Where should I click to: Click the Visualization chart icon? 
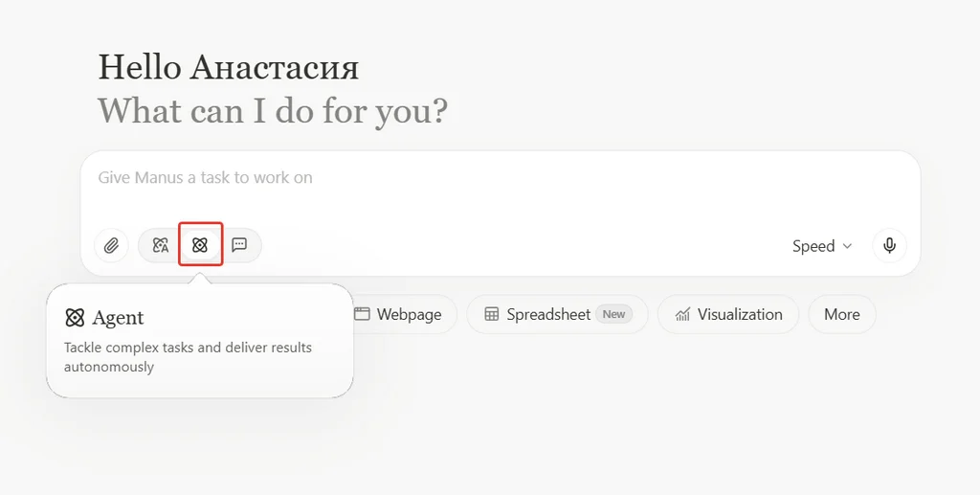pyautogui.click(x=682, y=314)
